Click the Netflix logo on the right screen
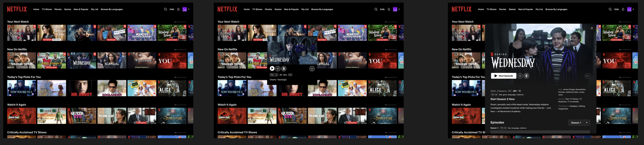The image size is (644, 145). pos(462,9)
